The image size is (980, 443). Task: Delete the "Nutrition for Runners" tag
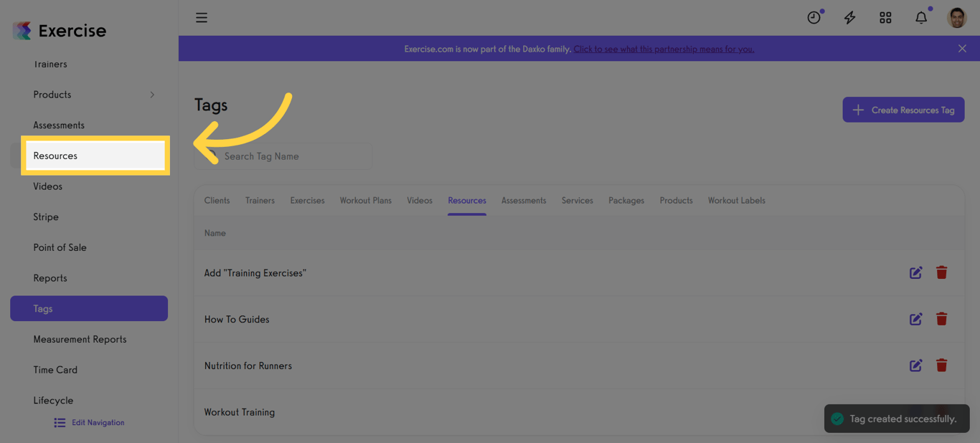(x=941, y=365)
